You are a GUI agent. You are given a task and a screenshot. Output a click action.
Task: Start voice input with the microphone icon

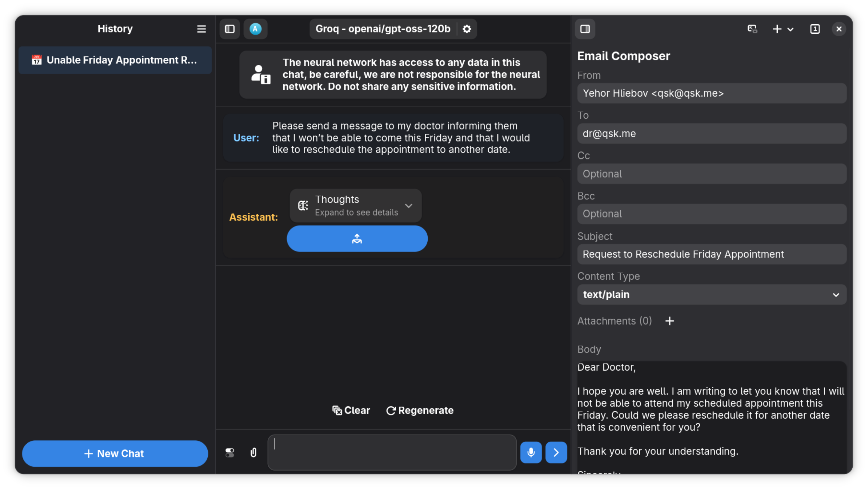point(531,453)
